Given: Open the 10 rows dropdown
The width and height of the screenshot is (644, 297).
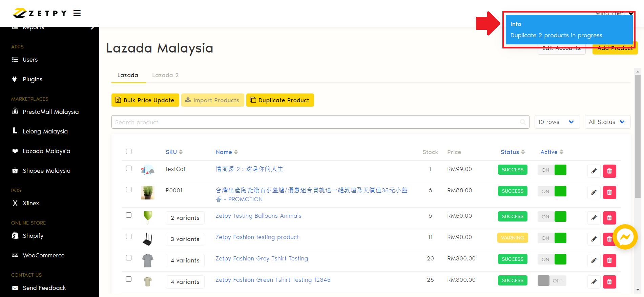Looking at the screenshot, I should coord(557,122).
